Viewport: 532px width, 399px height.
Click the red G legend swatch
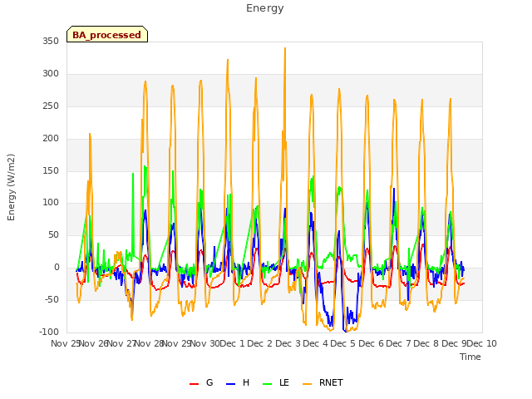point(194,384)
